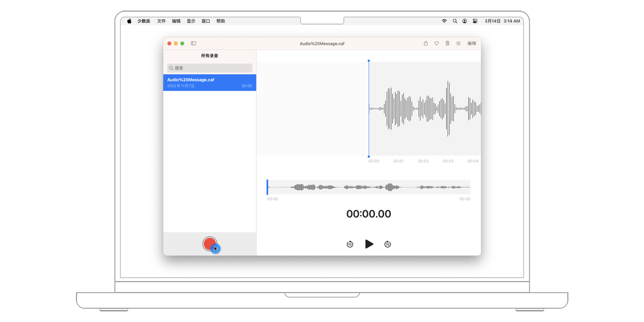Open playback settings sliders icon

click(458, 44)
